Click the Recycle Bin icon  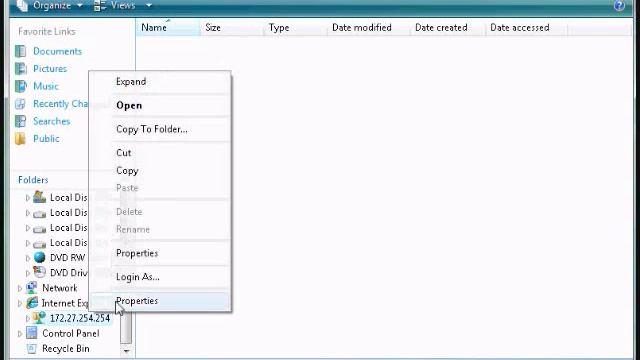(x=32, y=349)
